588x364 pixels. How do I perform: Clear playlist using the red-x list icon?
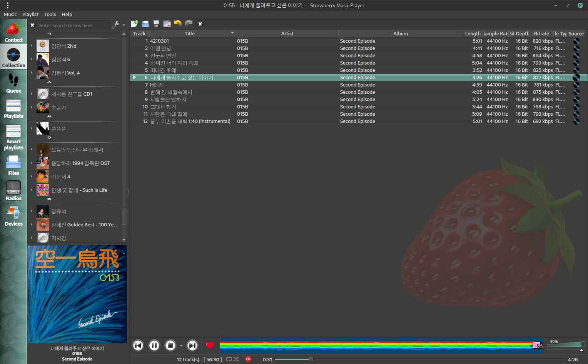point(167,24)
